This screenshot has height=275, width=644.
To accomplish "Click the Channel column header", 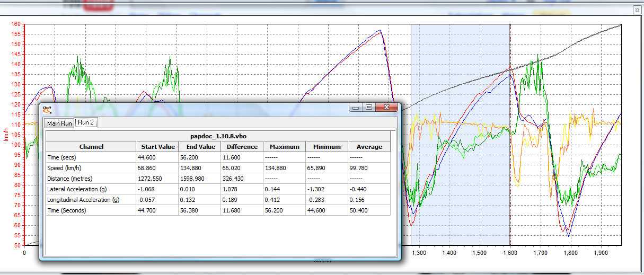I will coord(91,147).
